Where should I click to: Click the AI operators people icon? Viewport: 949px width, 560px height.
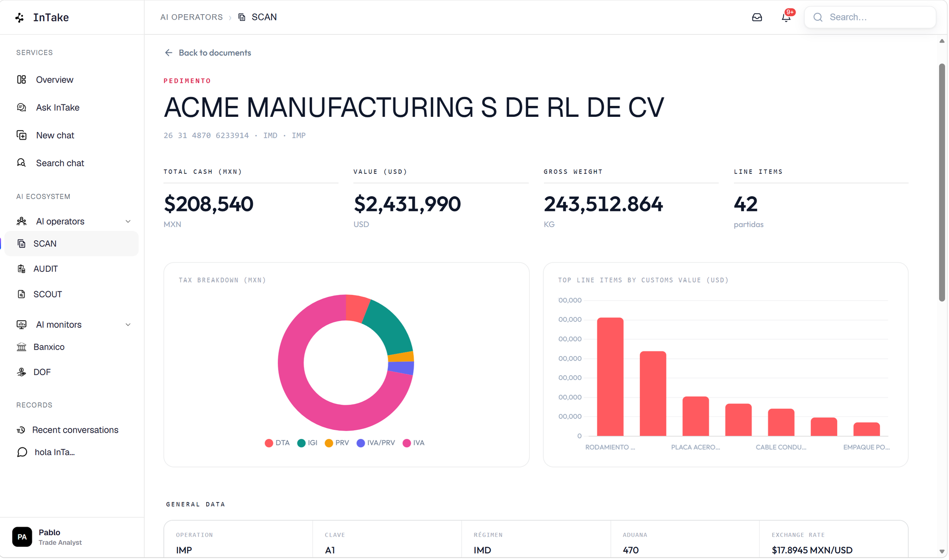pyautogui.click(x=22, y=222)
